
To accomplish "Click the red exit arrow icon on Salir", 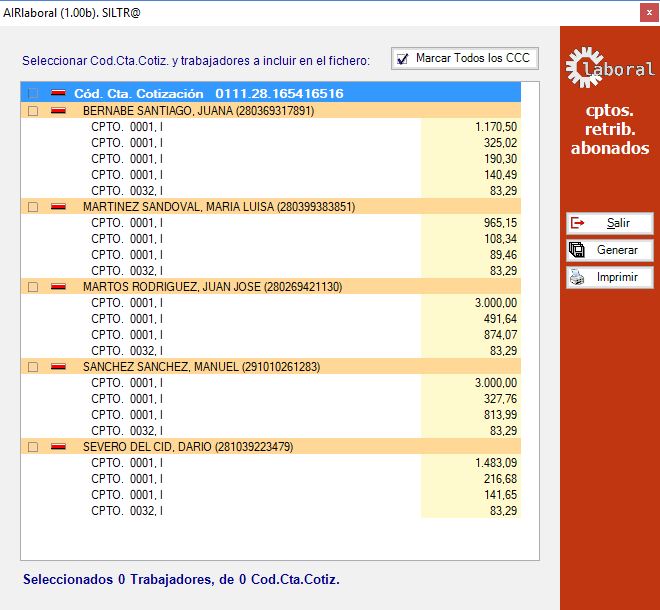I will click(x=577, y=223).
